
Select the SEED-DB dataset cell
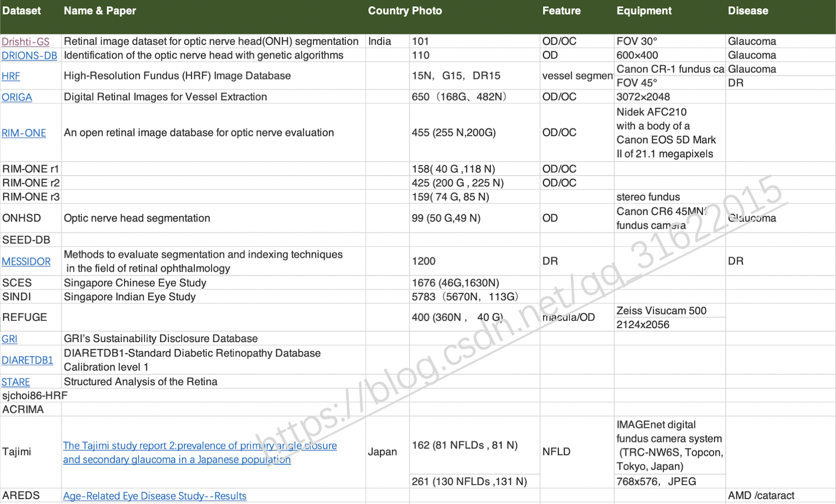coord(31,240)
